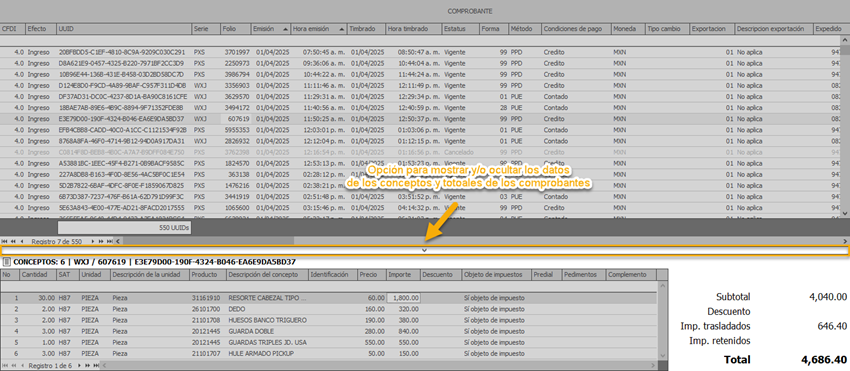Go to previous record in comprobante navigator
The image size is (850, 371).
(x=22, y=241)
